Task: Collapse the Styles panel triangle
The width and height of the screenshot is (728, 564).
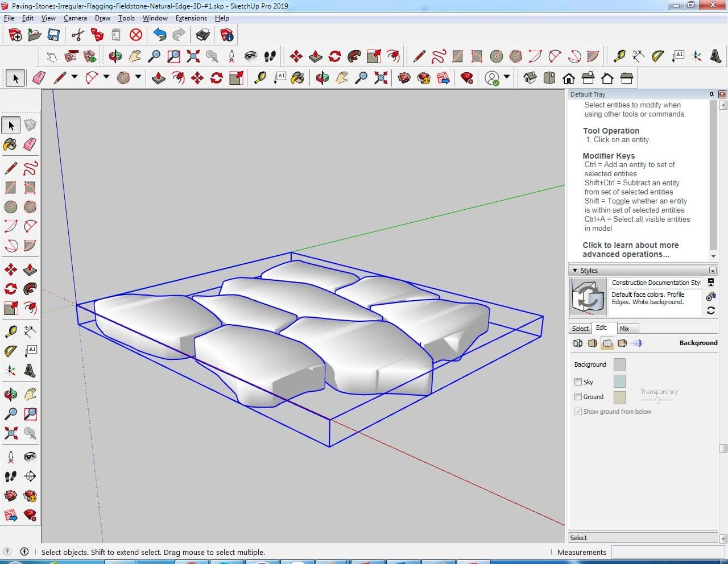Action: pos(575,271)
